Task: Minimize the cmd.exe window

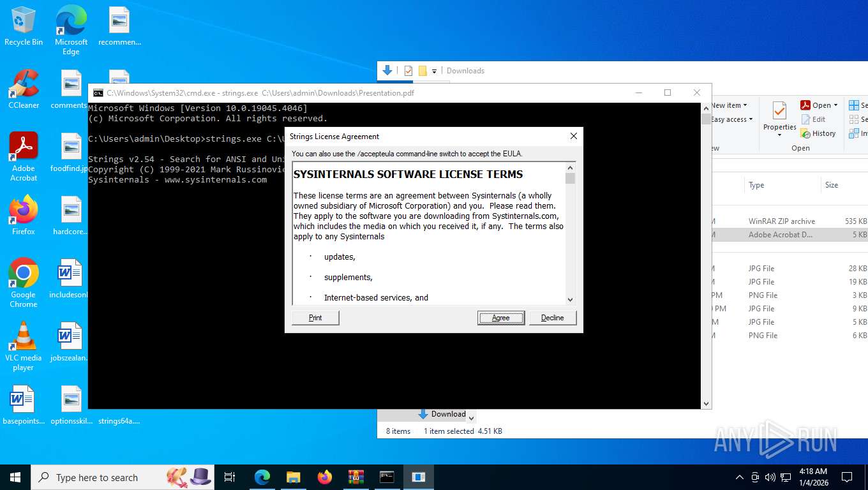Action: point(639,93)
